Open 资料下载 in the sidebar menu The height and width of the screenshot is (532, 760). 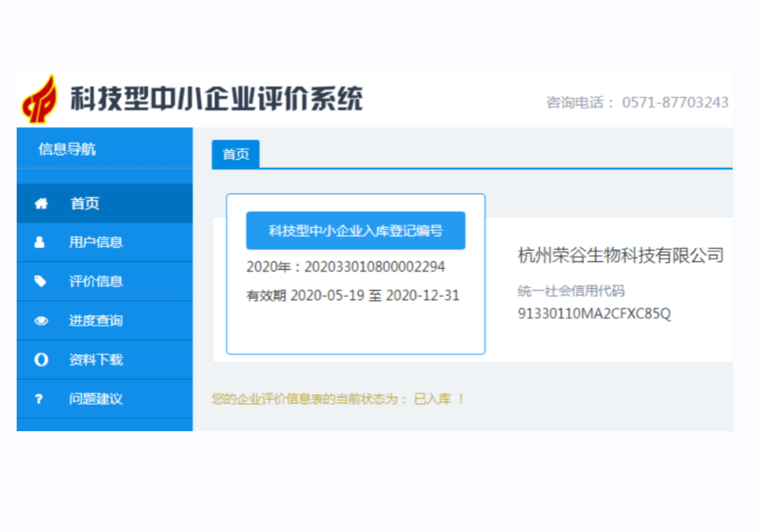(x=105, y=359)
